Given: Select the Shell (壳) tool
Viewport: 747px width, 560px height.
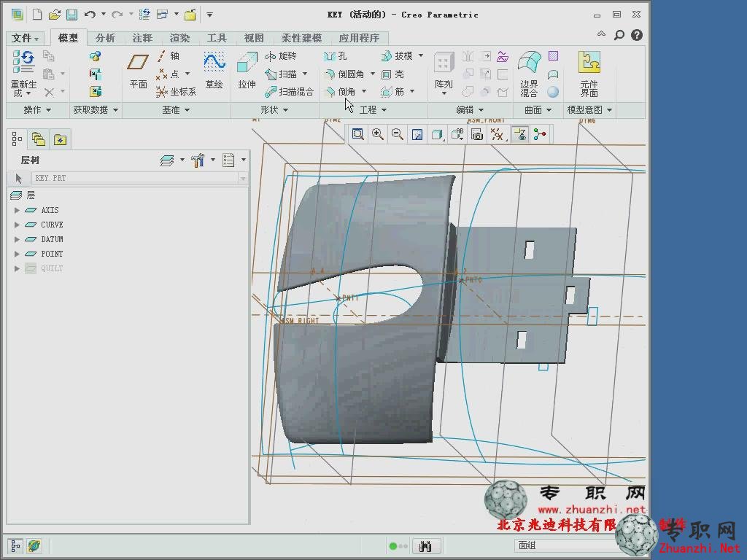Looking at the screenshot, I should 393,74.
